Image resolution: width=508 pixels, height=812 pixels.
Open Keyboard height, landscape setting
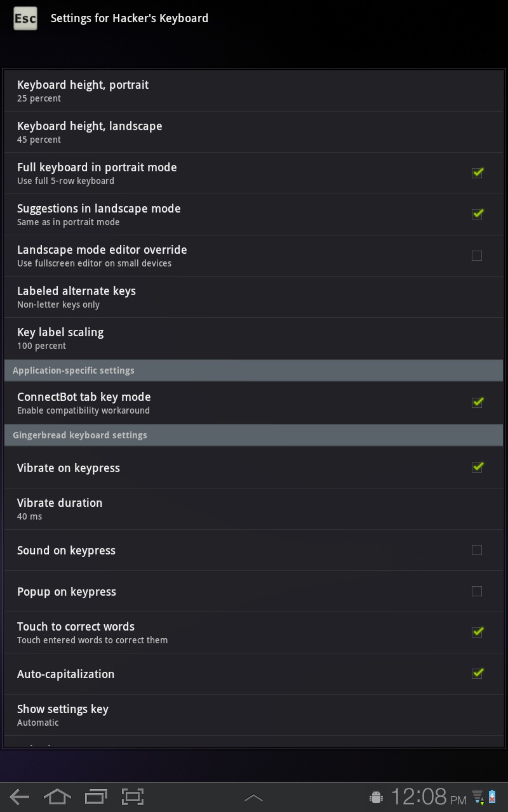tap(253, 132)
